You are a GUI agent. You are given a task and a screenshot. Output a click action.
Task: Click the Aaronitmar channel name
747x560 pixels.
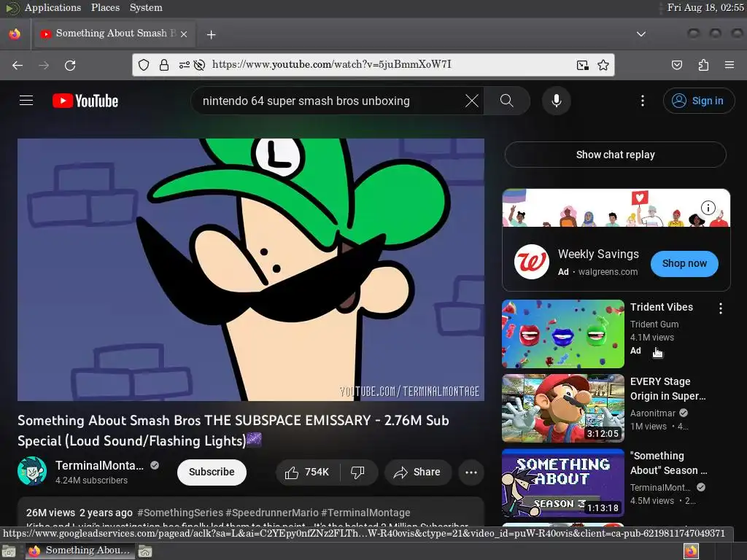(x=653, y=413)
